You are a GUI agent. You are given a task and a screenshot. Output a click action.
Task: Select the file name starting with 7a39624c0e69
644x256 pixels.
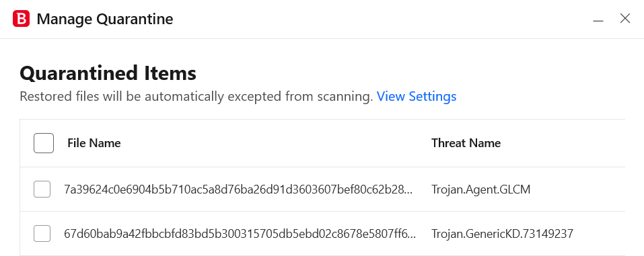(239, 189)
